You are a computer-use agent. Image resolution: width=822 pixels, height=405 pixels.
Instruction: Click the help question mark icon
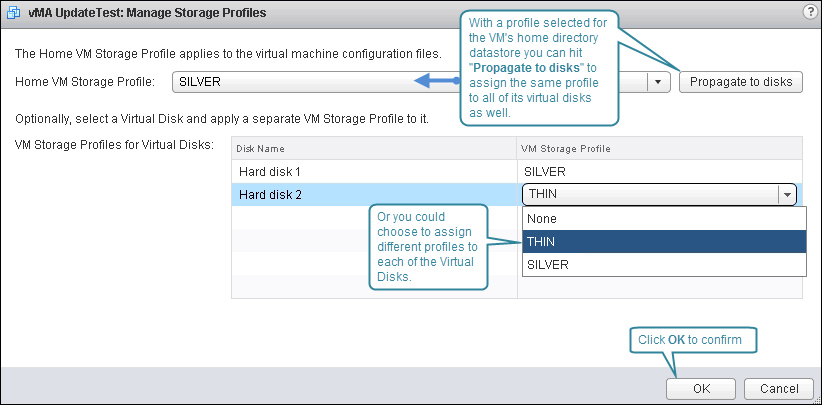(809, 13)
